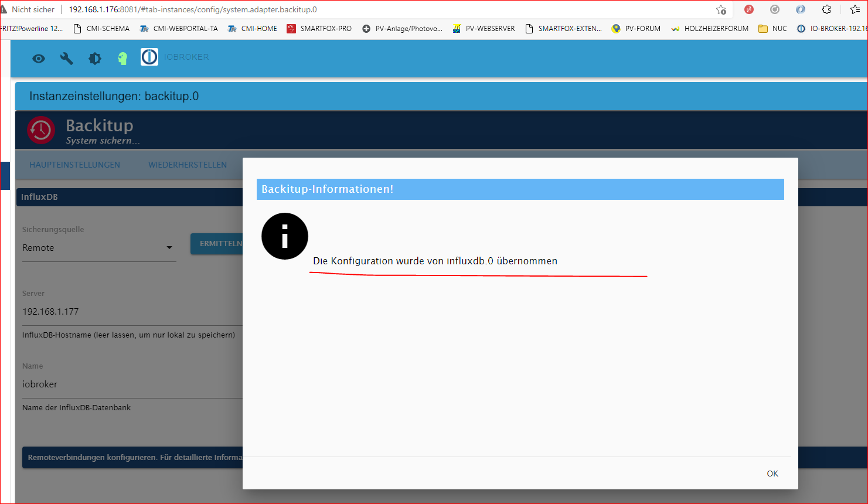Screen dimensions: 868x504
Task: Open the wrench tool in the ioBroker toolbar
Action: pyautogui.click(x=67, y=58)
